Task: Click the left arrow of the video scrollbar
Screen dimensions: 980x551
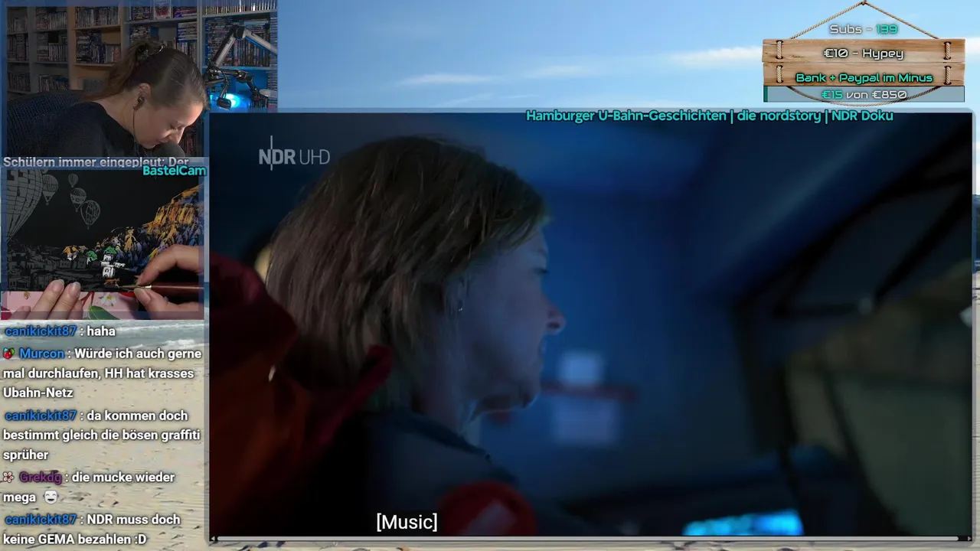Action: pos(214,539)
